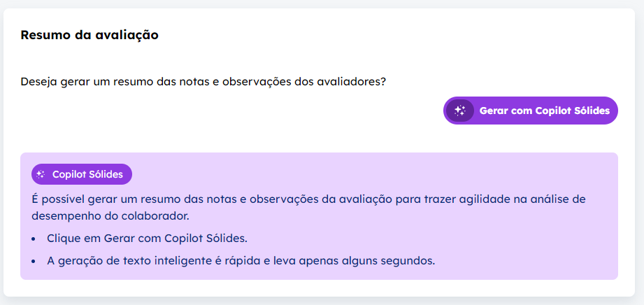Click the question text about gerar um resumo
644x305 pixels.
[203, 82]
